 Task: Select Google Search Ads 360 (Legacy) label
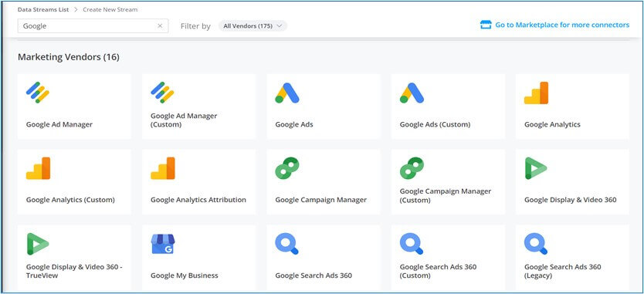563,271
